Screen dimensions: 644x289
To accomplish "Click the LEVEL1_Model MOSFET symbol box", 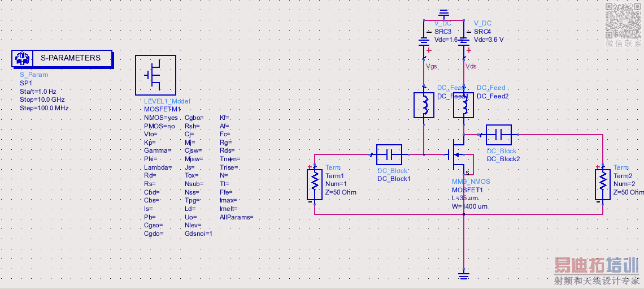I will (156, 75).
